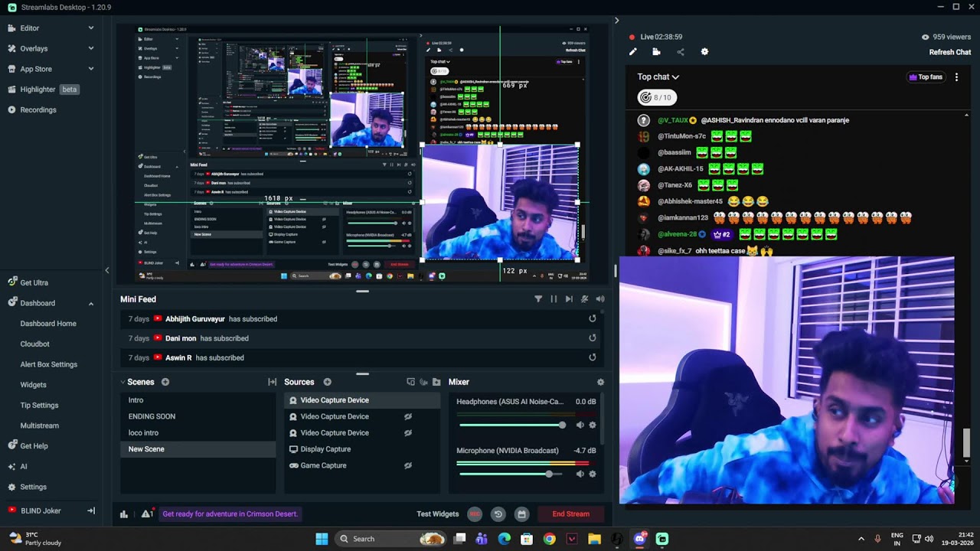The width and height of the screenshot is (980, 551).
Task: Collapse the chat panel with arrow
Action: point(616,21)
